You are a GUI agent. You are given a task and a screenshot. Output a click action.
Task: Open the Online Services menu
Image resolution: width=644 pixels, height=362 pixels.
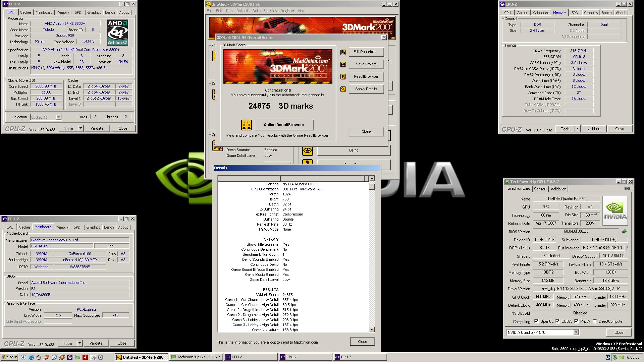(264, 11)
